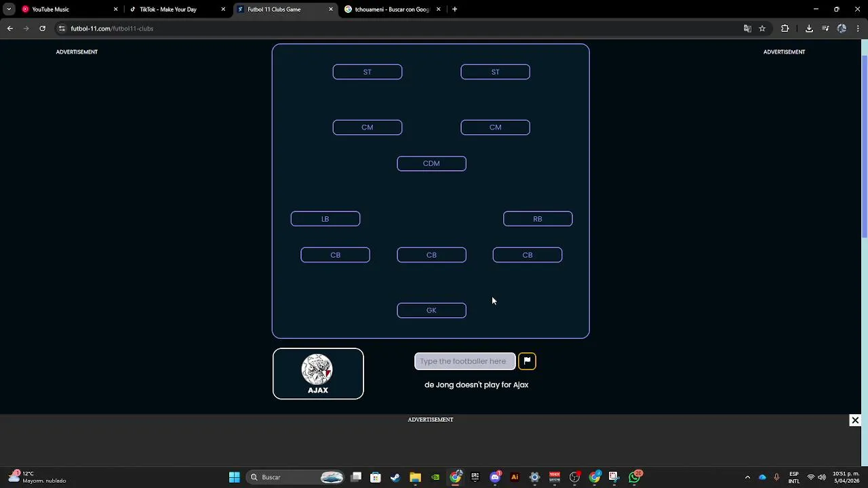Open the Settings gear on the taskbar
868x488 pixels.
[534, 477]
